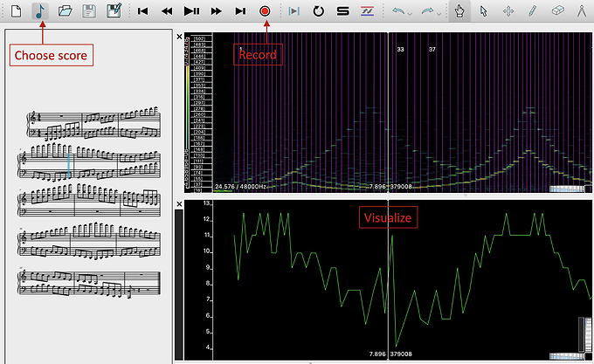Rewind to the start of audio
Screen dimensions: 594x364
pyautogui.click(x=142, y=11)
